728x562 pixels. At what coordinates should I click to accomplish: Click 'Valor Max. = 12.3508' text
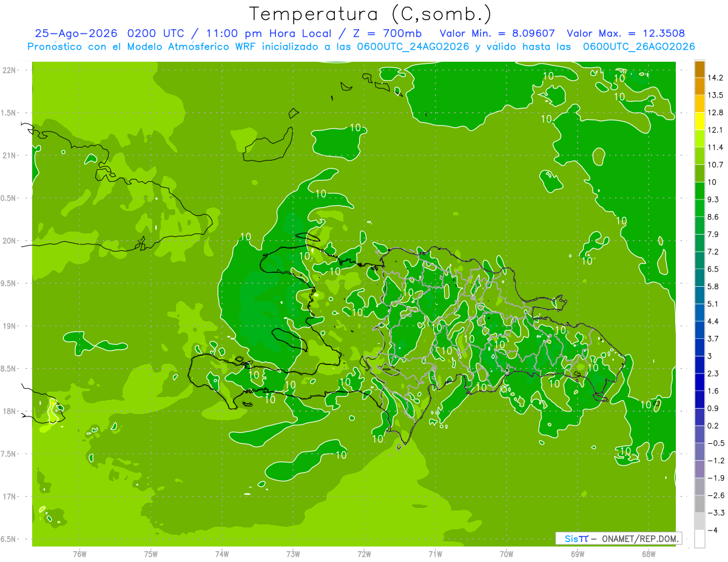626,33
